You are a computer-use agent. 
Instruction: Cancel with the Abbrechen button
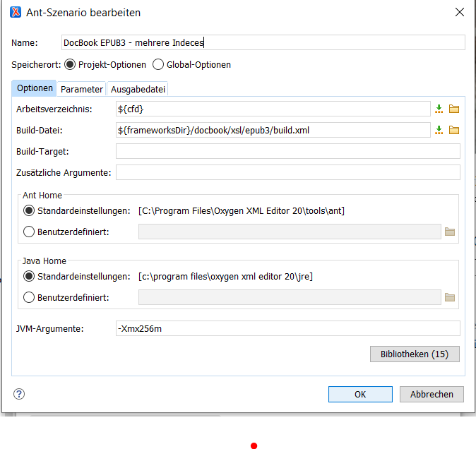point(431,394)
